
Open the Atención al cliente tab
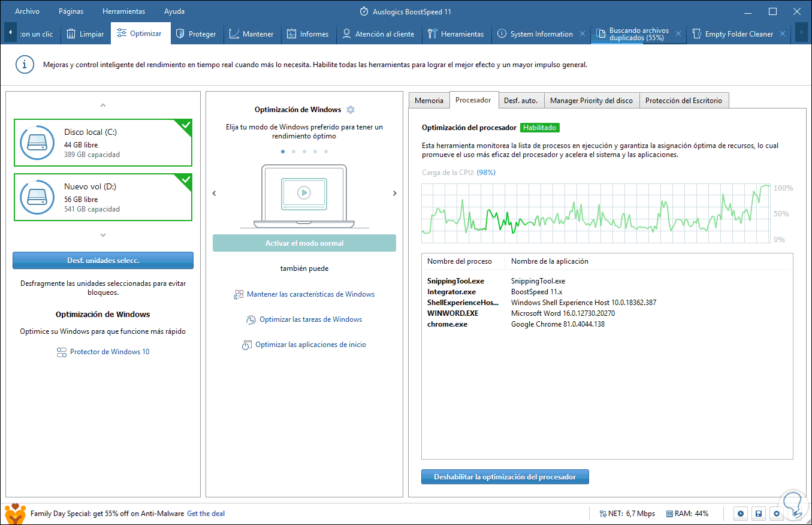point(378,34)
